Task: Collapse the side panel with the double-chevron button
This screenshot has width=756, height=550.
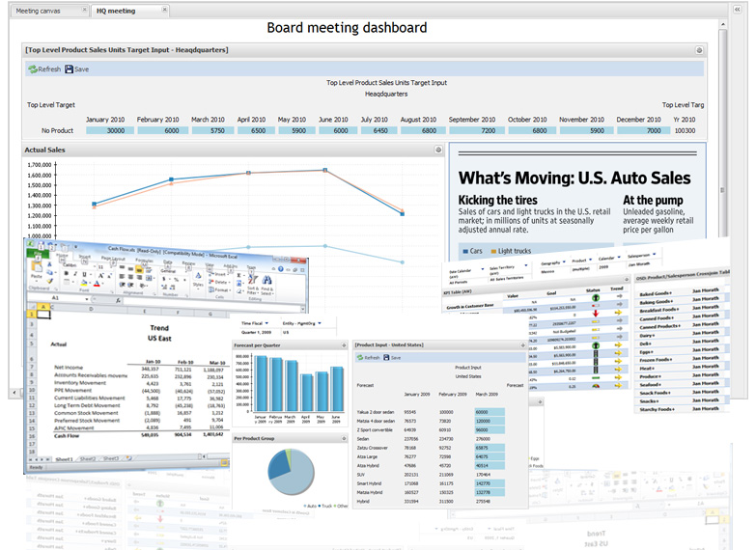Action: pyautogui.click(x=738, y=10)
